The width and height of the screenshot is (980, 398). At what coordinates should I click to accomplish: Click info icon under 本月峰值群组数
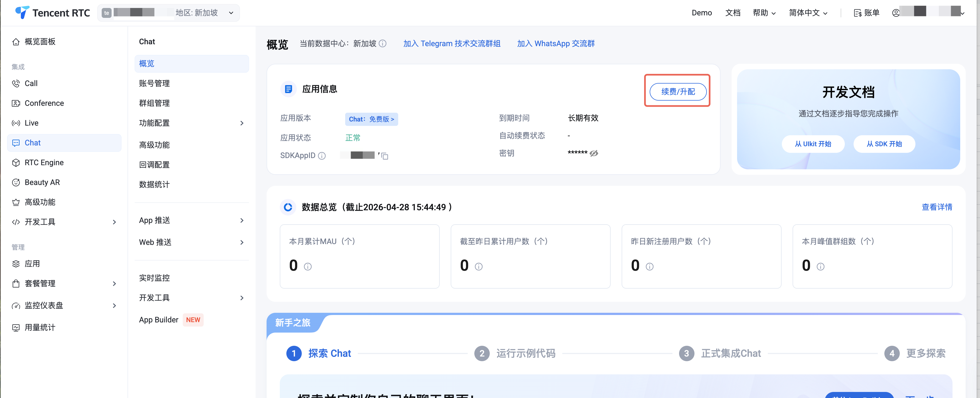[x=821, y=267]
